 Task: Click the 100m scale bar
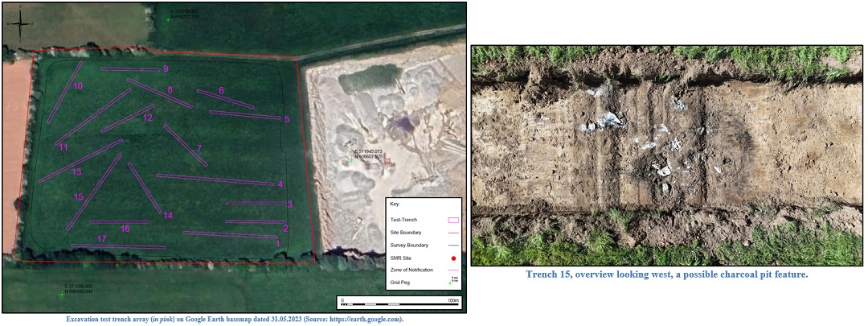(399, 303)
